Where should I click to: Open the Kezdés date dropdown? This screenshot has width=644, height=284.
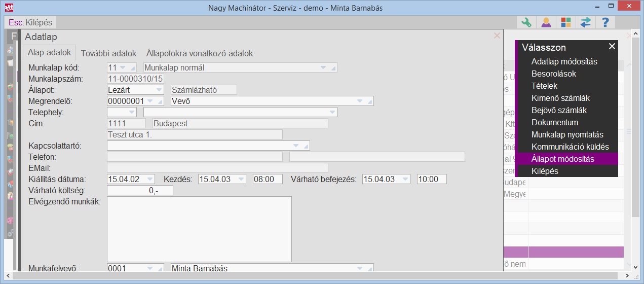click(x=241, y=179)
